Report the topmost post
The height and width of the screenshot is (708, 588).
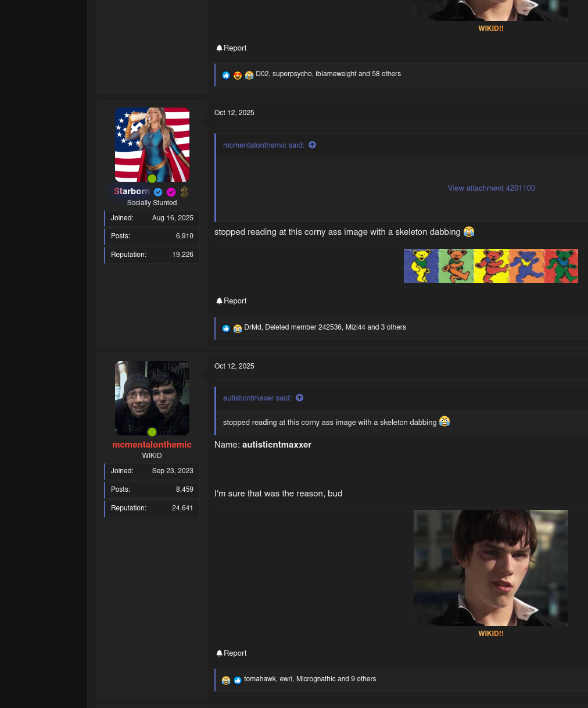[231, 48]
